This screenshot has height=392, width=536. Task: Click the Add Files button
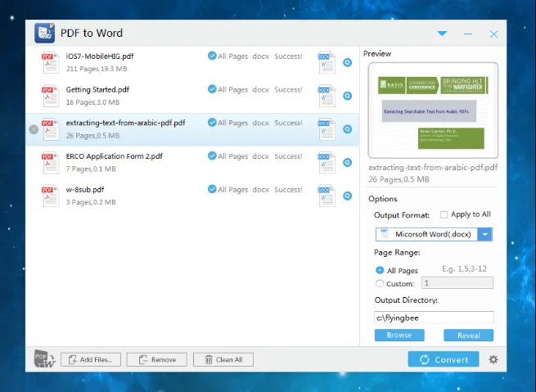pyautogui.click(x=91, y=359)
